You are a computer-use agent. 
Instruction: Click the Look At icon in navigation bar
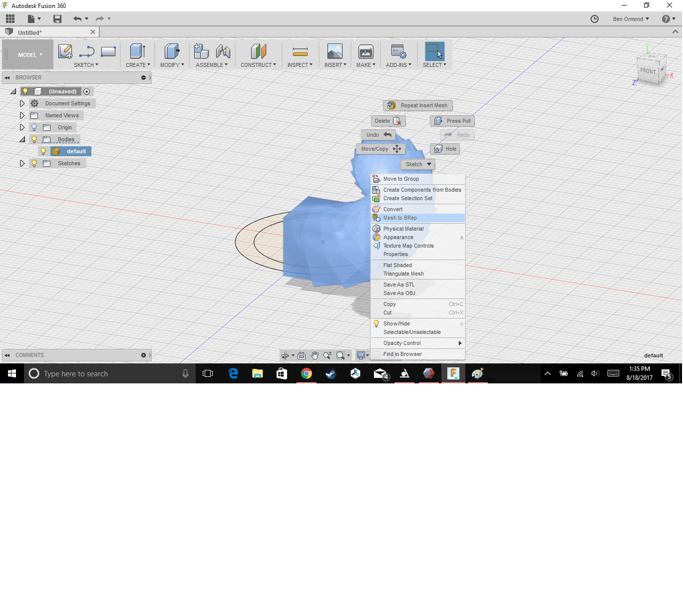[302, 355]
